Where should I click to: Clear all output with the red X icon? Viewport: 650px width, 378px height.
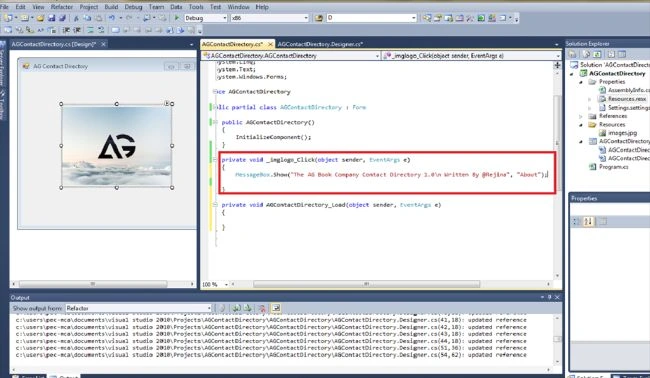pos(262,308)
